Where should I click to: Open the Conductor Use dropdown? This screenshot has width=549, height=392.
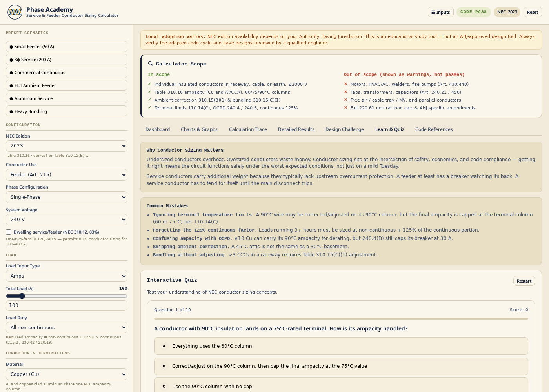(x=67, y=175)
